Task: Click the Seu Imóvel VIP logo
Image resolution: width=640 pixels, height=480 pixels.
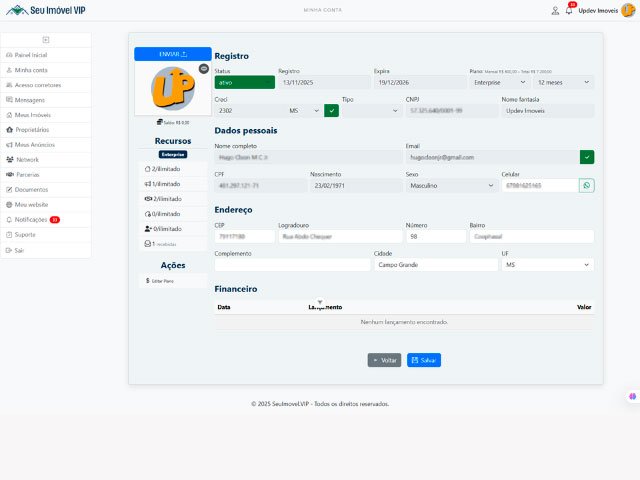Action: (46, 10)
